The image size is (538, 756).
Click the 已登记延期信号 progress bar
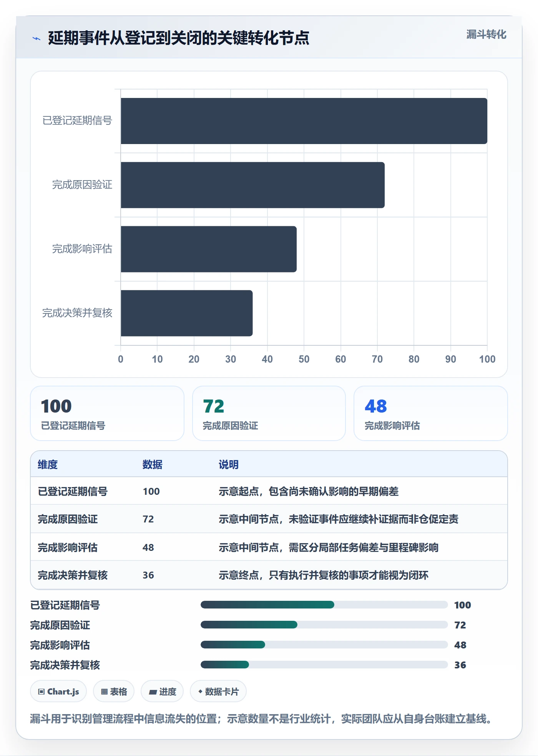324,605
